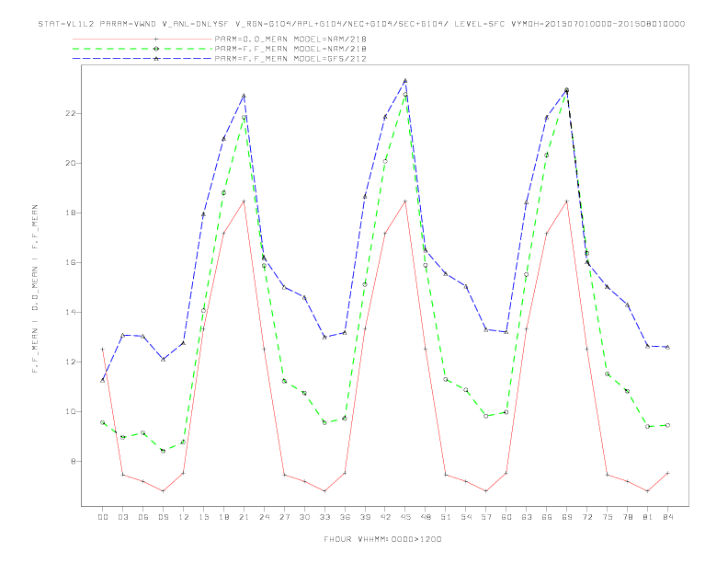
Task: Click blue GFS triangle marker at hour 21 peak
Action: [244, 96]
